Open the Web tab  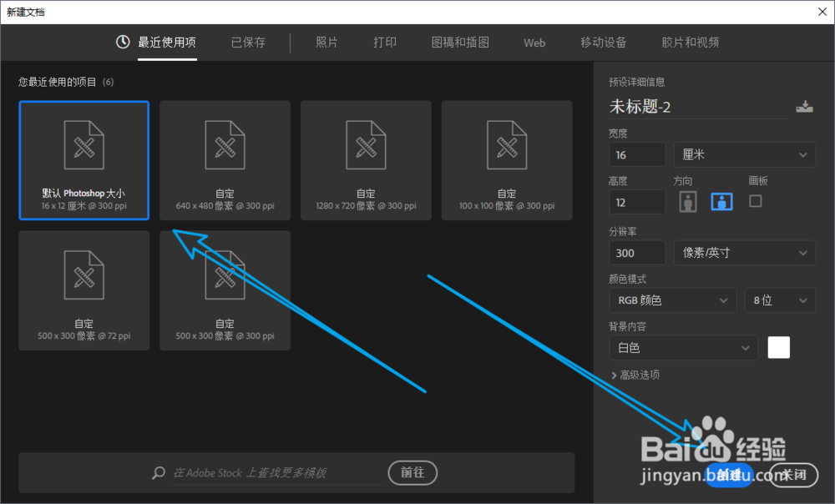(534, 43)
